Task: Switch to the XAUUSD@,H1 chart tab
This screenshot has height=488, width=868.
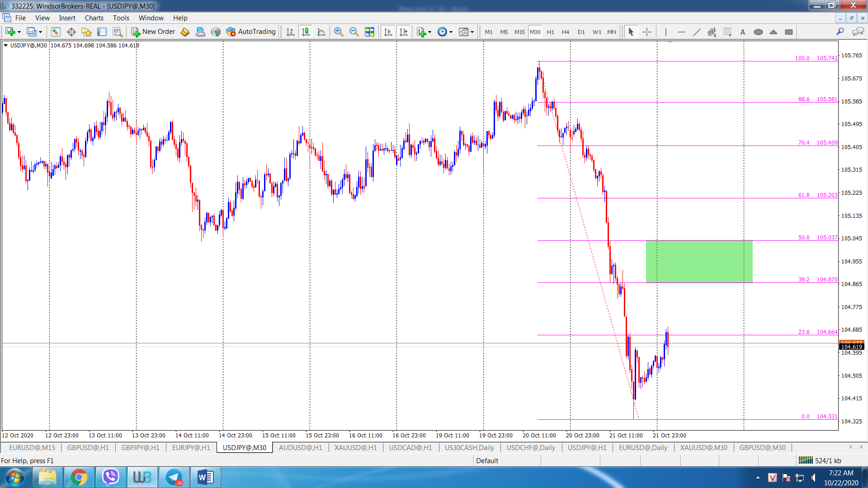Action: (x=356, y=447)
